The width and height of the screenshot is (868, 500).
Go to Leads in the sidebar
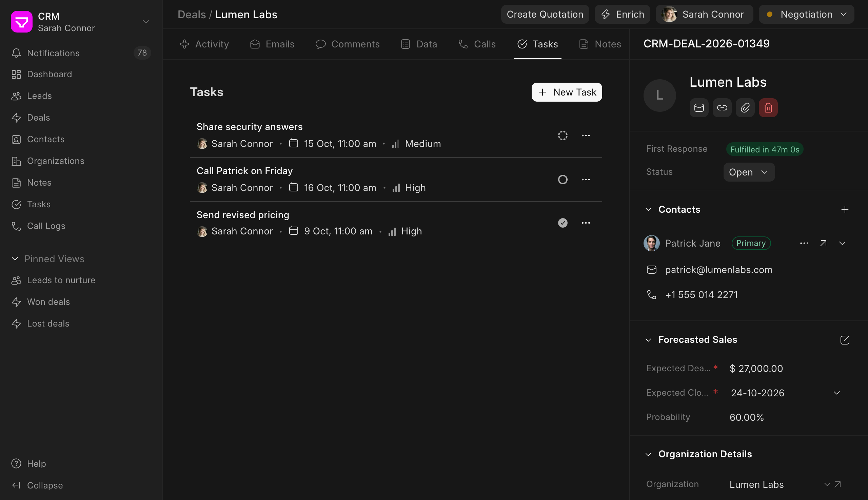tap(81, 96)
